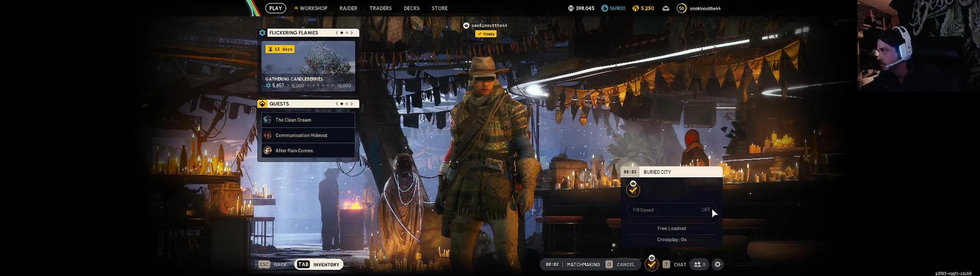Screen dimensions: 980x276
Task: Click the coin currency icon beside 398,045
Action: (x=571, y=8)
